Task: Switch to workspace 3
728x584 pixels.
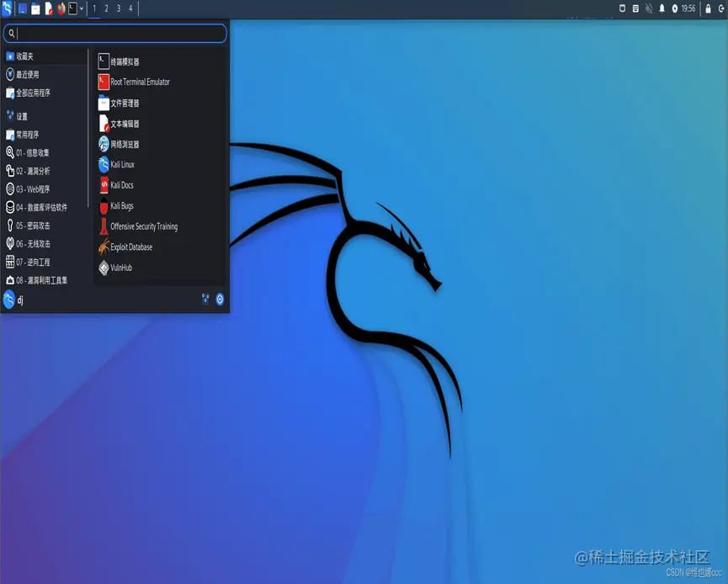Action: point(119,8)
